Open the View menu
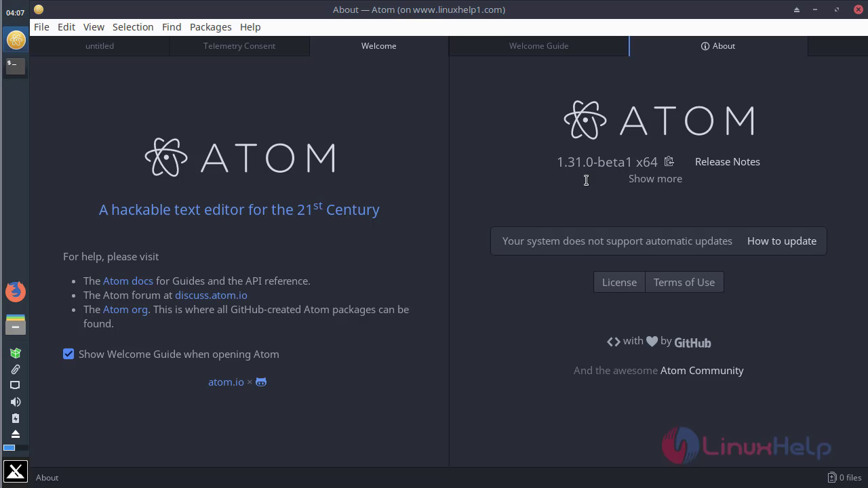This screenshot has height=488, width=868. click(x=94, y=26)
